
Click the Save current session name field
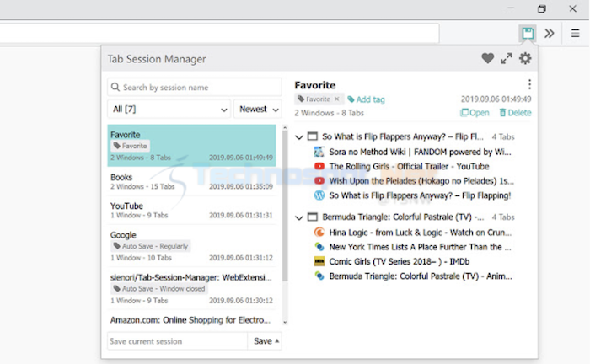[x=177, y=341]
